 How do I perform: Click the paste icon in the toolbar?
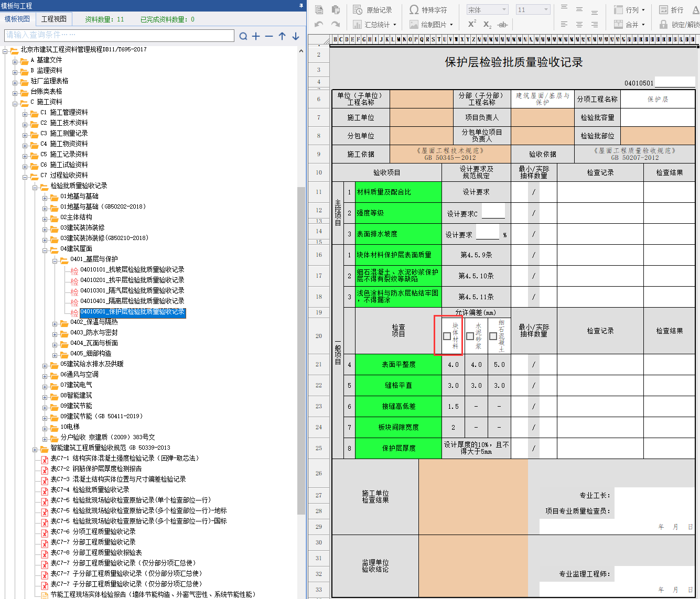pyautogui.click(x=336, y=9)
